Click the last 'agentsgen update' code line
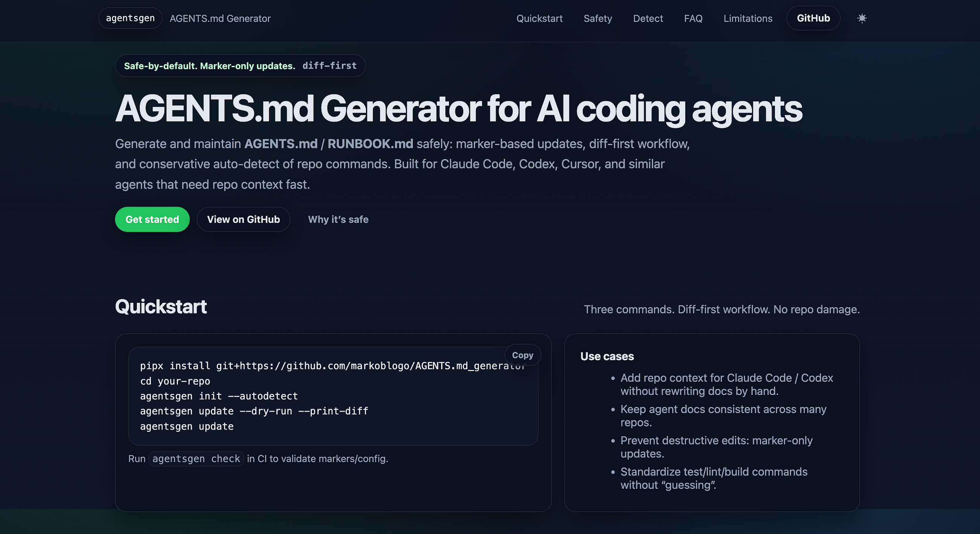980x534 pixels. click(187, 426)
